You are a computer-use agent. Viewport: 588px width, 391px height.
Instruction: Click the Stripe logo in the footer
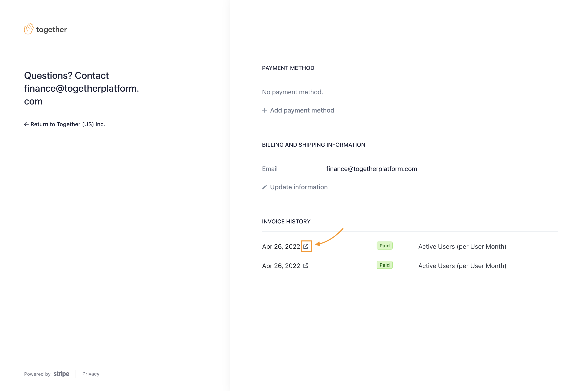click(61, 374)
